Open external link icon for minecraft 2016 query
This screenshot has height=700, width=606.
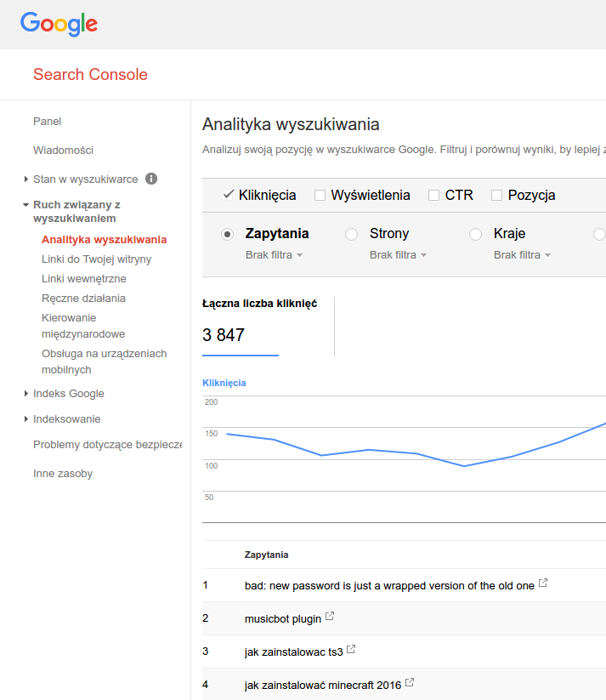(410, 682)
